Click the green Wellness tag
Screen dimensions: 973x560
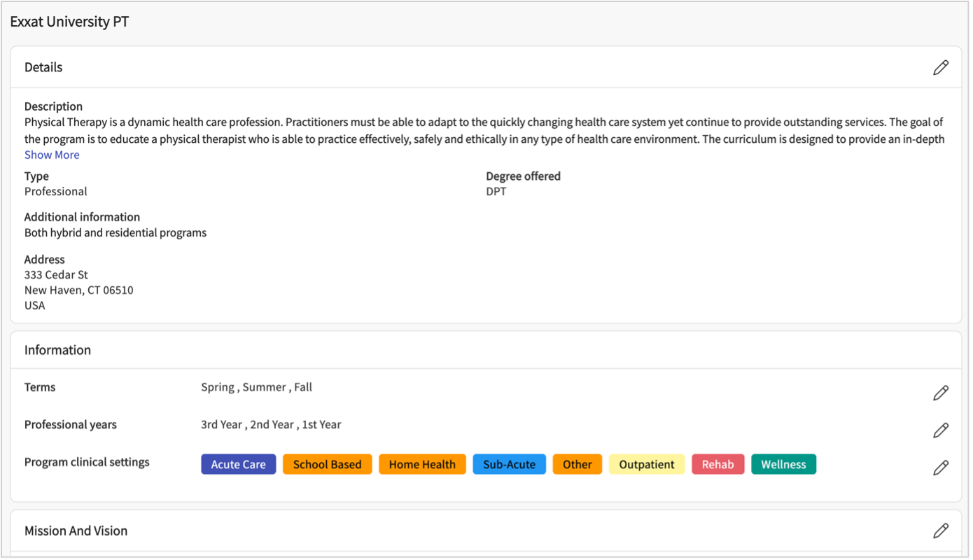(x=783, y=464)
